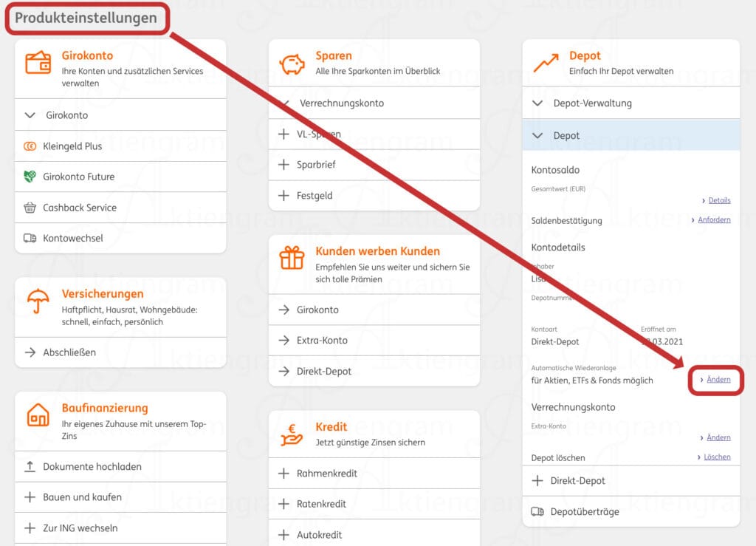Expand the Autokredit entry
This screenshot has height=546, width=756.
374,535
